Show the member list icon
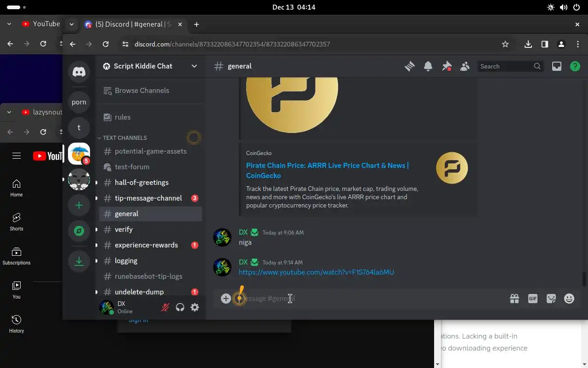This screenshot has height=368, width=588. [465, 66]
